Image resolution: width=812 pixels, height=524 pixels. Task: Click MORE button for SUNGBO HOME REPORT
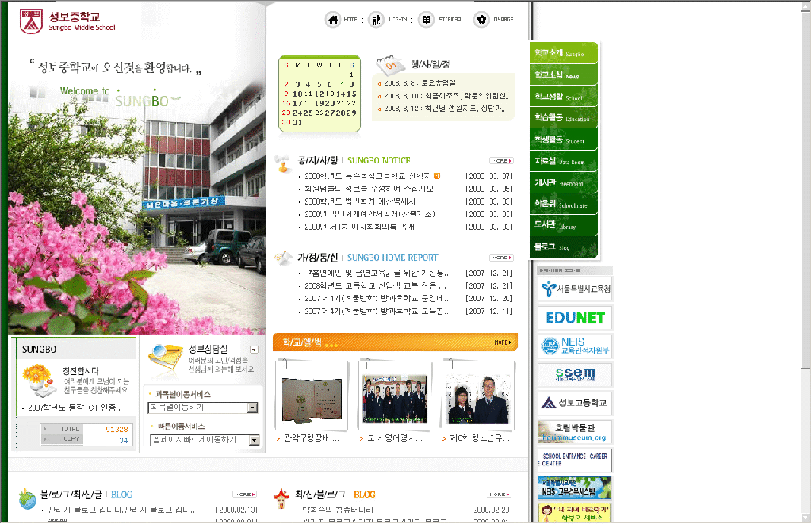[x=501, y=258]
